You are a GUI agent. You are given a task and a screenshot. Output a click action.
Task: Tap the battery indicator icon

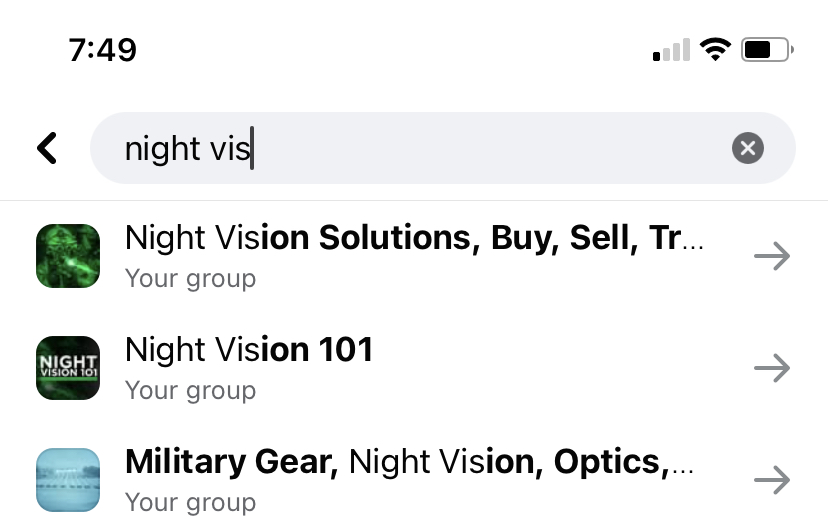(x=767, y=50)
